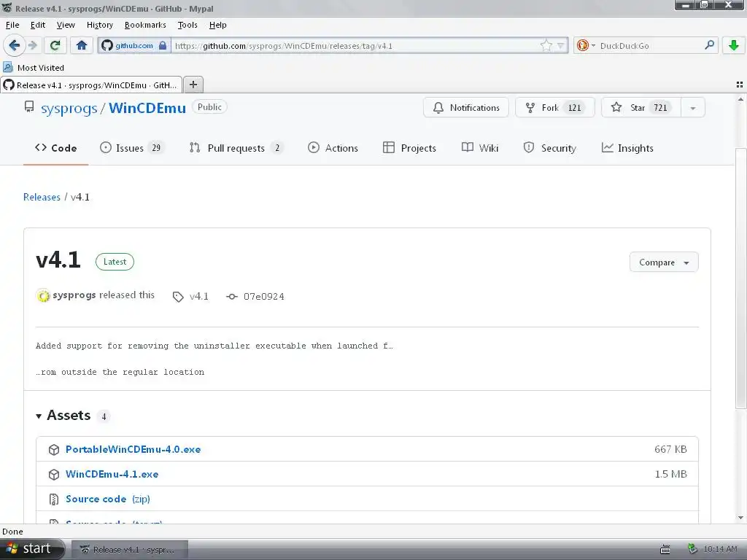This screenshot has width=747, height=560.
Task: Click the sysprogs avatar icon
Action: (x=43, y=296)
